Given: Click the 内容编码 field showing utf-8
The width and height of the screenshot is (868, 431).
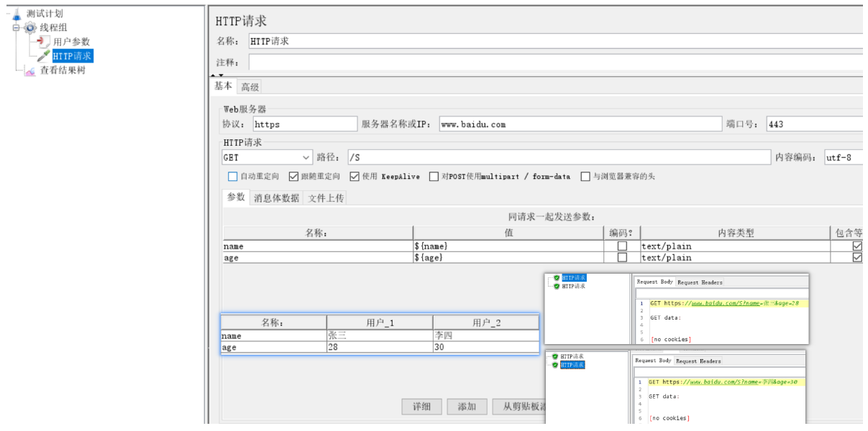Looking at the screenshot, I should point(843,157).
